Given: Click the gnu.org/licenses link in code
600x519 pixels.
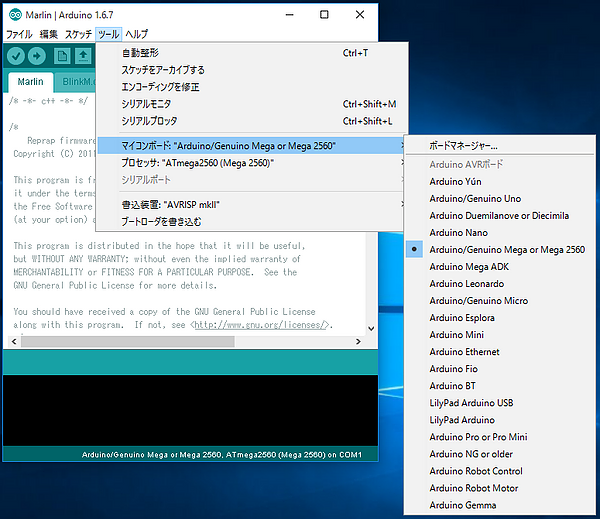Looking at the screenshot, I should [x=262, y=325].
